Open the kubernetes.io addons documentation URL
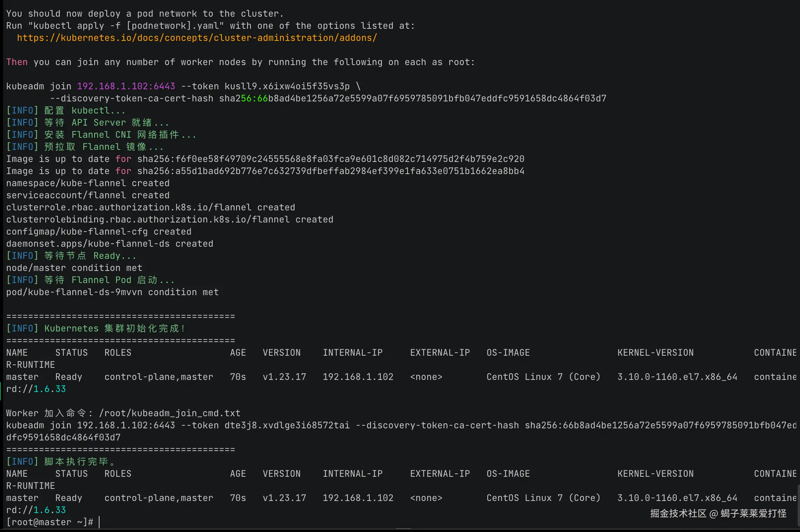 point(197,38)
